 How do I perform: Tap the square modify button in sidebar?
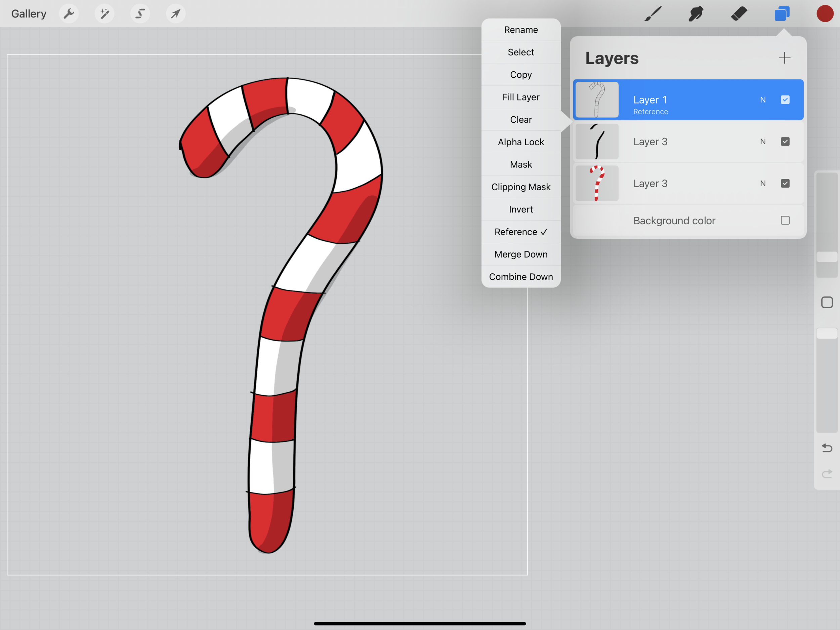pyautogui.click(x=827, y=303)
